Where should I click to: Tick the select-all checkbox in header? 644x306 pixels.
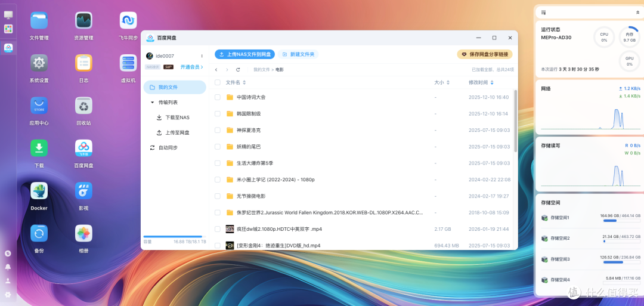click(x=218, y=82)
